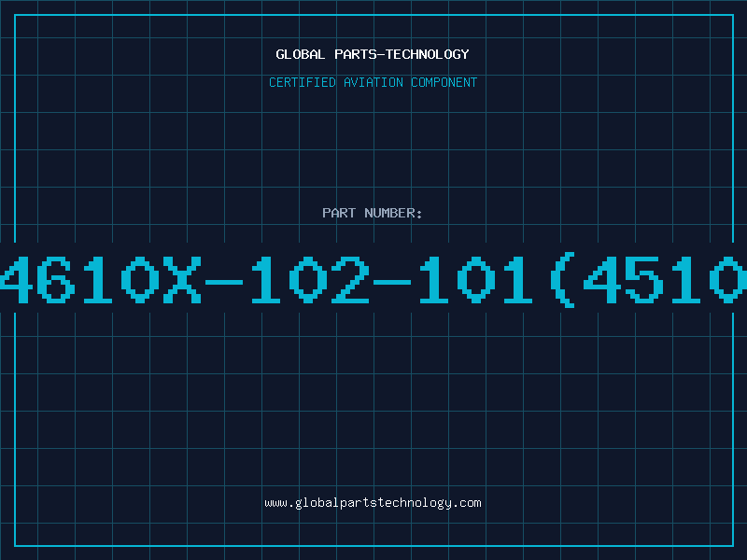Click the PART NUMBER: label

(x=373, y=213)
